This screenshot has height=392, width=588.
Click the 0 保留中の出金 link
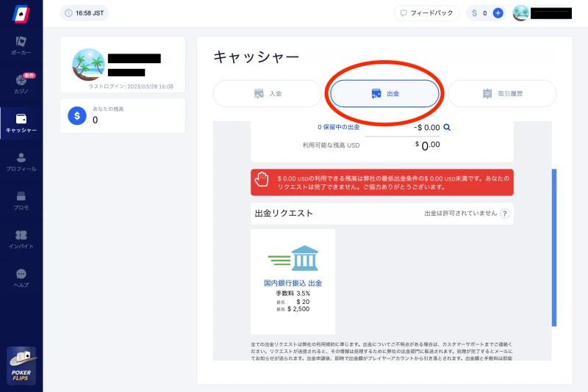338,127
